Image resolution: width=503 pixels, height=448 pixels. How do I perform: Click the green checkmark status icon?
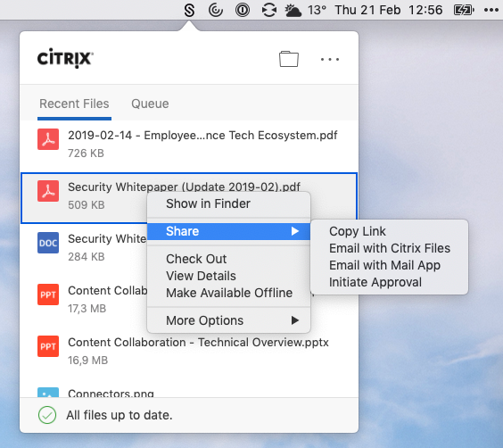47,415
